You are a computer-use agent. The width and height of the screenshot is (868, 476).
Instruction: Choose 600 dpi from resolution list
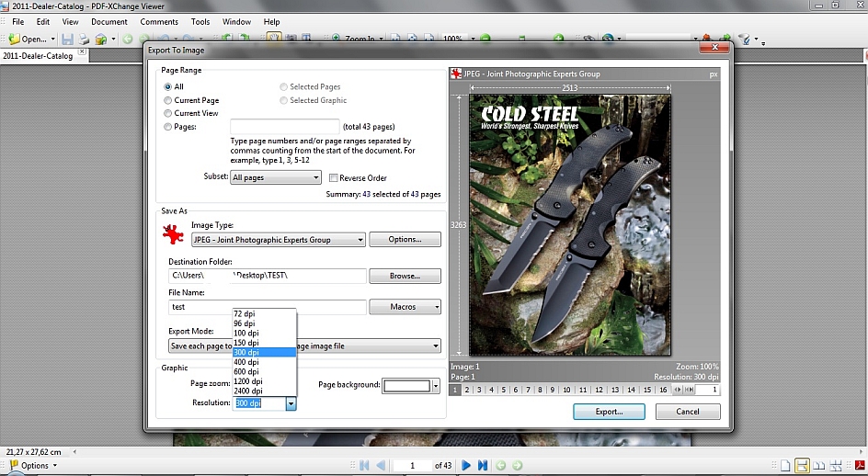(246, 371)
